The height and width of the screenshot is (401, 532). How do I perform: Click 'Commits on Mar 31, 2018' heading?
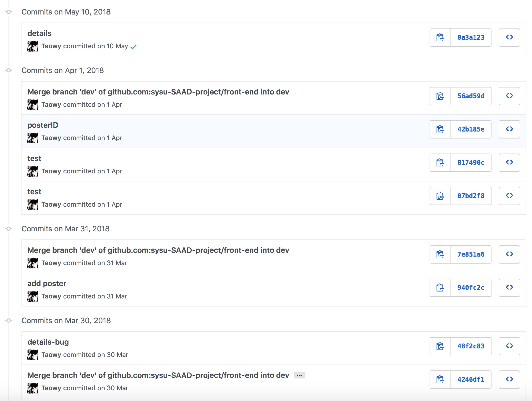tap(65, 229)
